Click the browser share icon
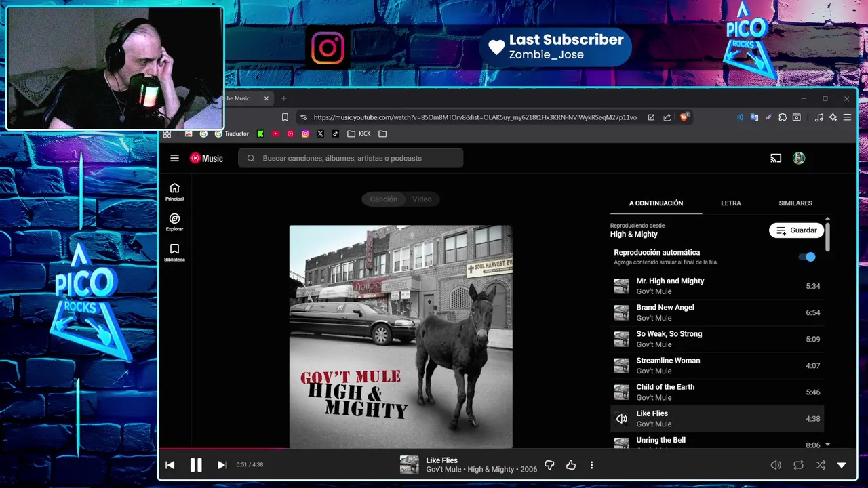The height and width of the screenshot is (488, 868). pos(667,117)
